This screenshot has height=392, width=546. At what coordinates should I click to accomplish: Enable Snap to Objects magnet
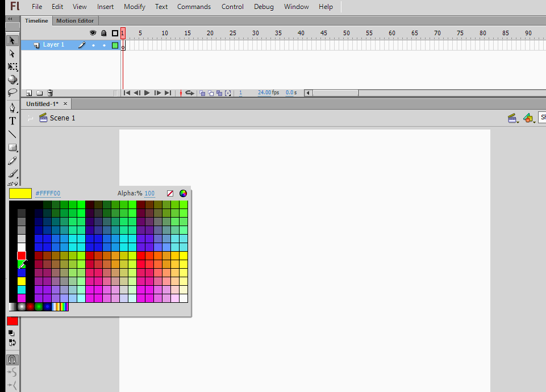coord(12,360)
